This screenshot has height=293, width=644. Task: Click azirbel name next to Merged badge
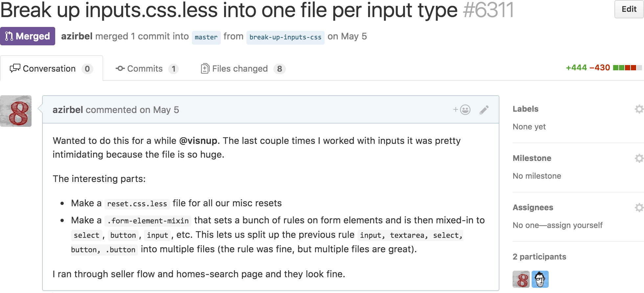click(x=77, y=36)
